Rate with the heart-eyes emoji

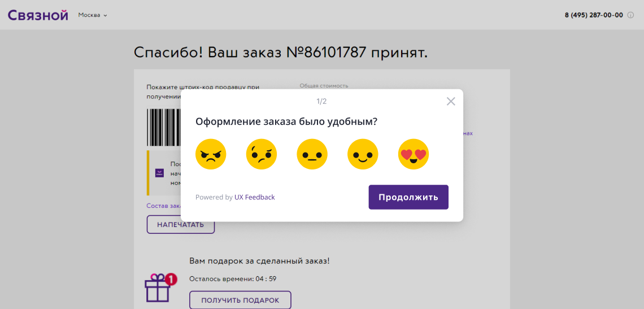point(414,154)
